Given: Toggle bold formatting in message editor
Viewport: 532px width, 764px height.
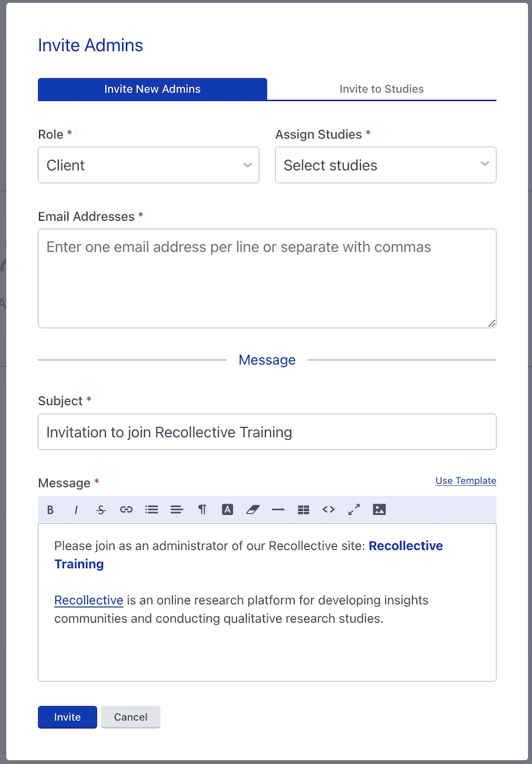Looking at the screenshot, I should (51, 510).
